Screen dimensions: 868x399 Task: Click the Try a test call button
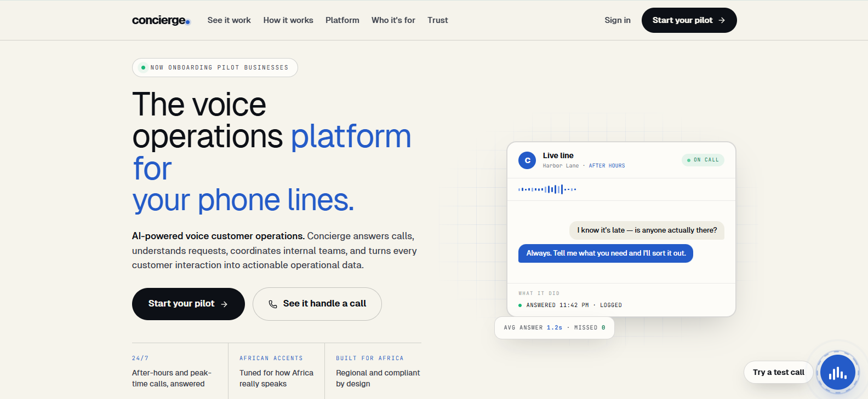click(x=778, y=372)
